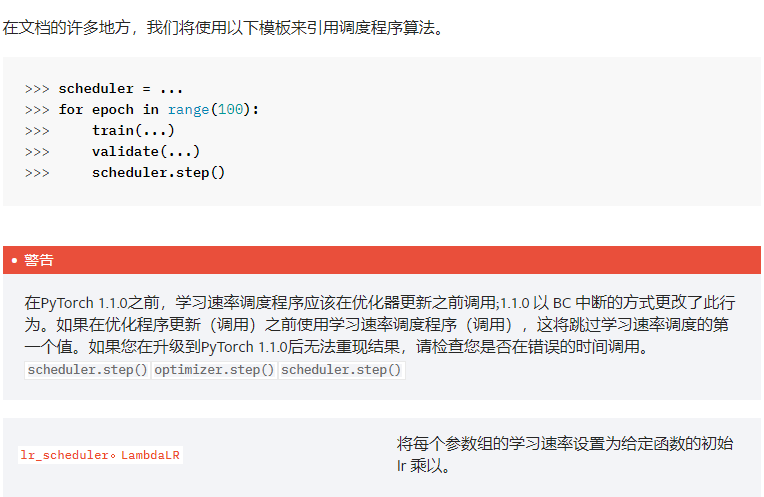Click the number 100 in the for loop
The image size is (764, 497).
coord(231,109)
